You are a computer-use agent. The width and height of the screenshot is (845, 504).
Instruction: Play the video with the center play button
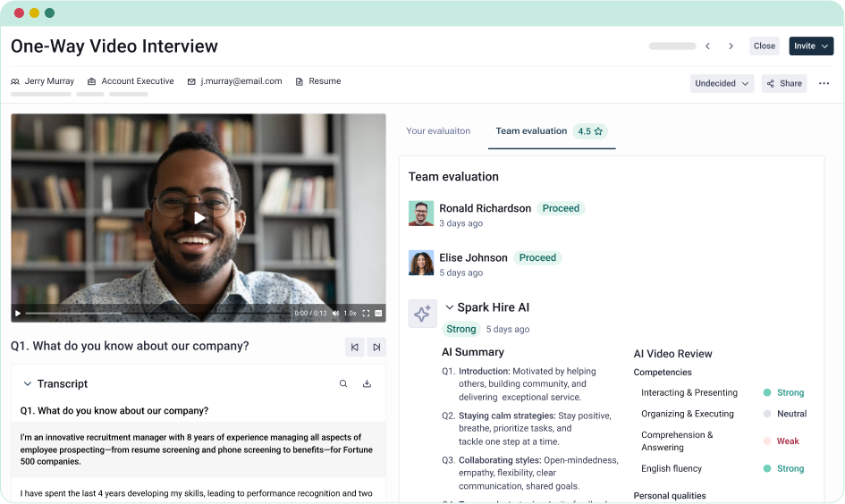(x=199, y=218)
